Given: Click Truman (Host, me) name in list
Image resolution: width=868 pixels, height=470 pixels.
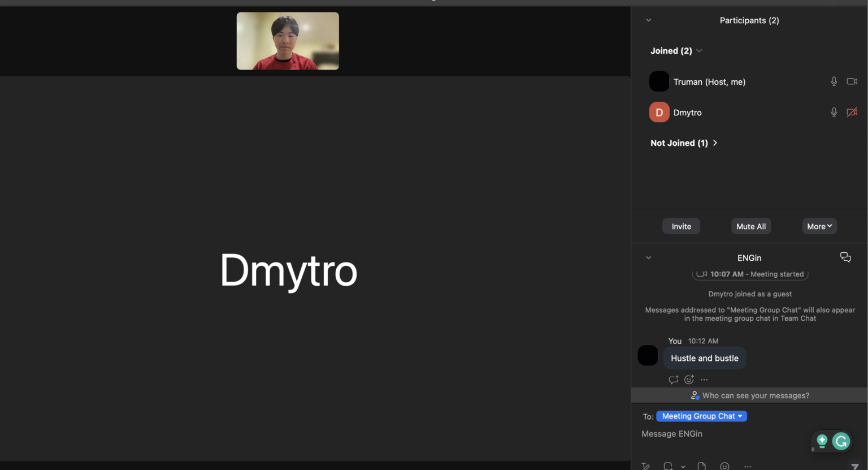Looking at the screenshot, I should [x=709, y=82].
